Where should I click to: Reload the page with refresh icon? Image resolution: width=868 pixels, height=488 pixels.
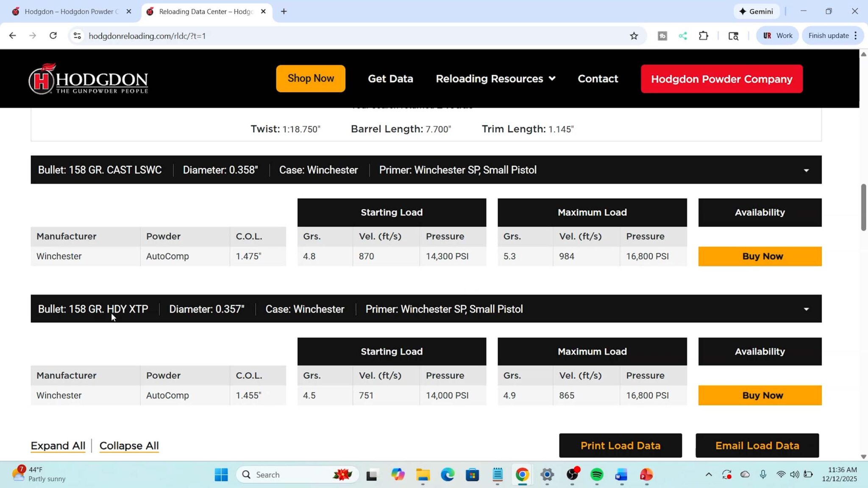pyautogui.click(x=53, y=36)
